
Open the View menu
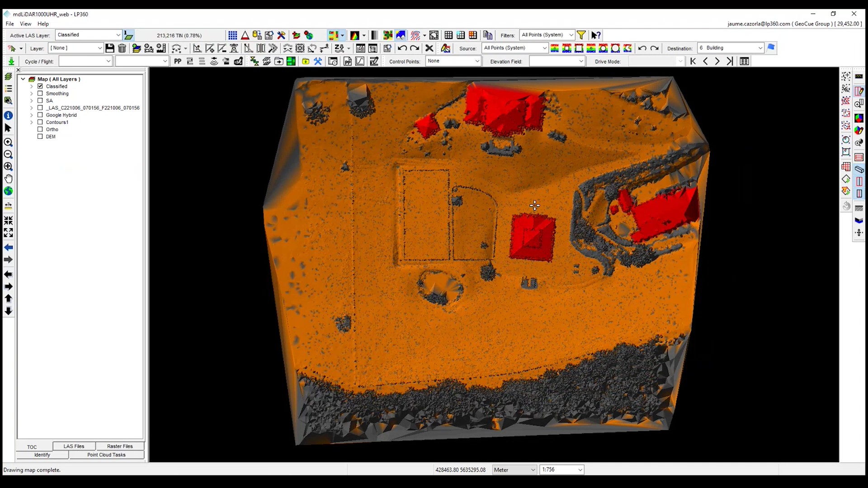[x=25, y=23]
